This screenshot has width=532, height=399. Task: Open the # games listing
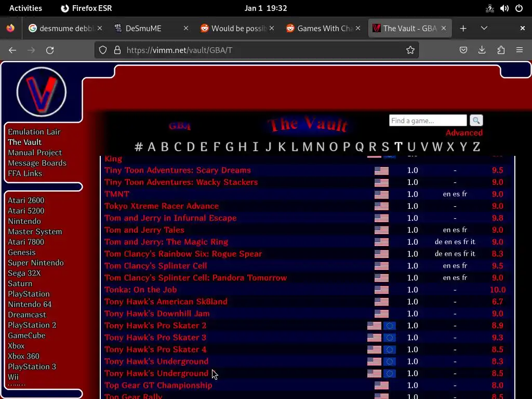point(138,147)
